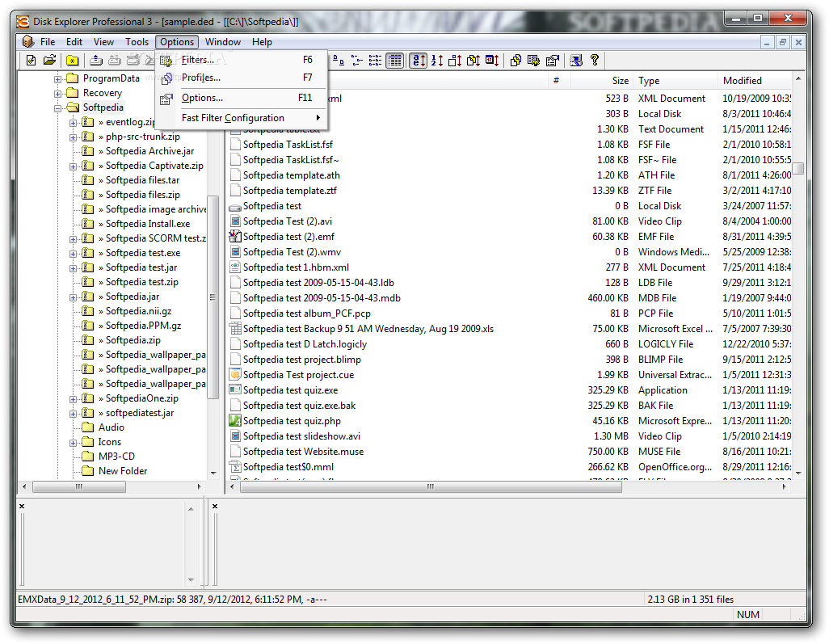The height and width of the screenshot is (644, 829).
Task: Click the disk search toolbar icon
Action: (576, 61)
